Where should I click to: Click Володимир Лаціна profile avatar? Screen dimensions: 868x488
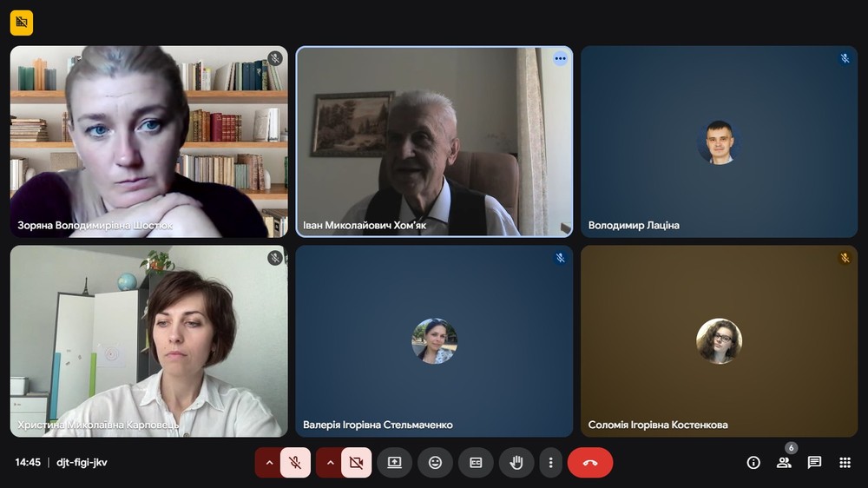(719, 142)
